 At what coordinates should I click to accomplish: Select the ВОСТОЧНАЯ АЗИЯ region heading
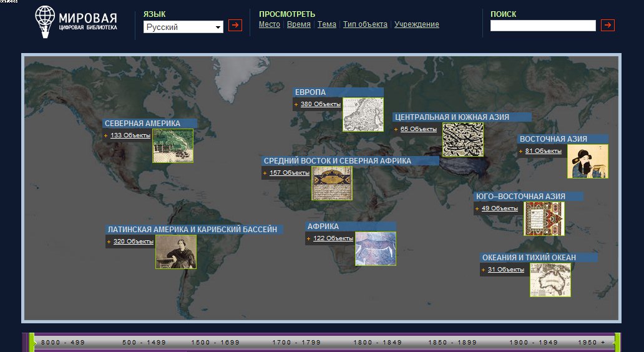(554, 139)
